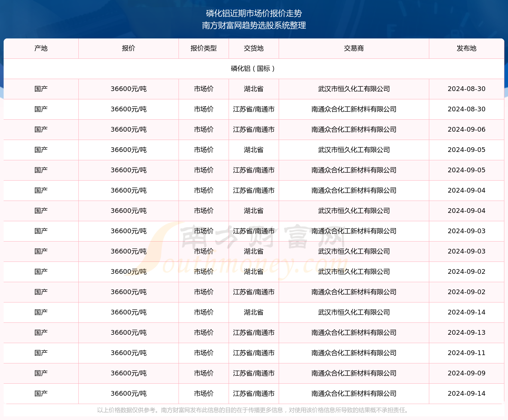Click 南通众合化工新材料有限公司 in the 2024-09-13 row
The height and width of the screenshot is (420, 508).
(x=354, y=333)
